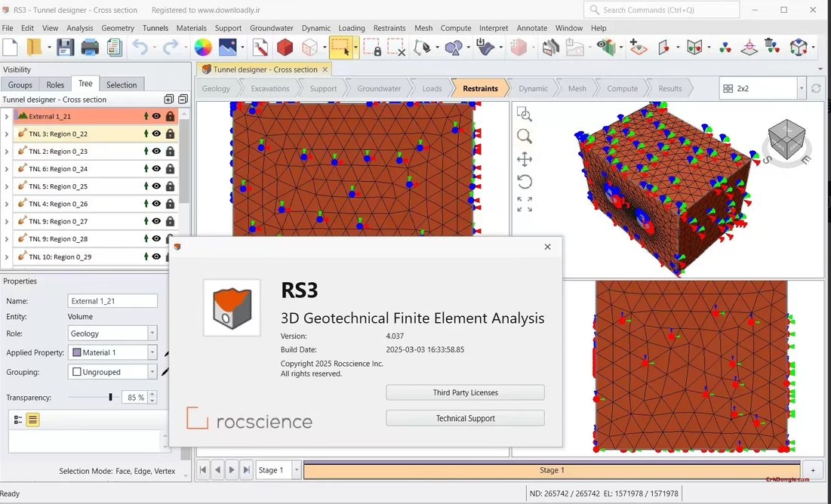The image size is (831, 504).
Task: Click the clear selection icon with X
Action: tap(396, 48)
